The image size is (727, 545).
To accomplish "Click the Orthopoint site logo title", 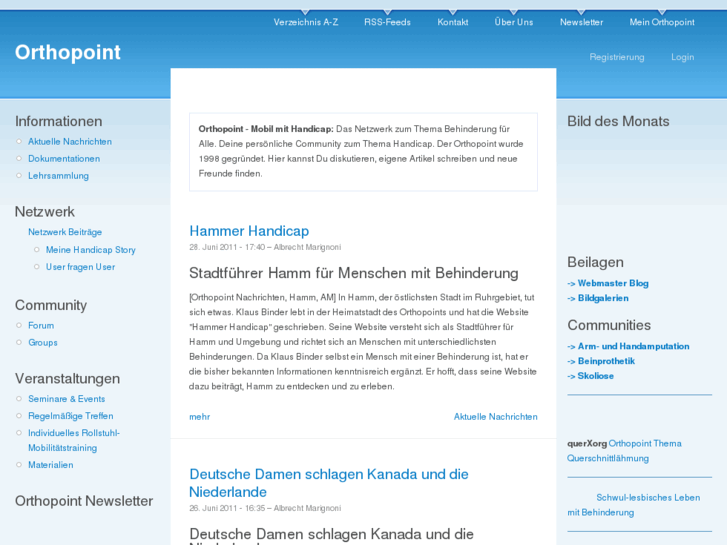I will 68,52.
